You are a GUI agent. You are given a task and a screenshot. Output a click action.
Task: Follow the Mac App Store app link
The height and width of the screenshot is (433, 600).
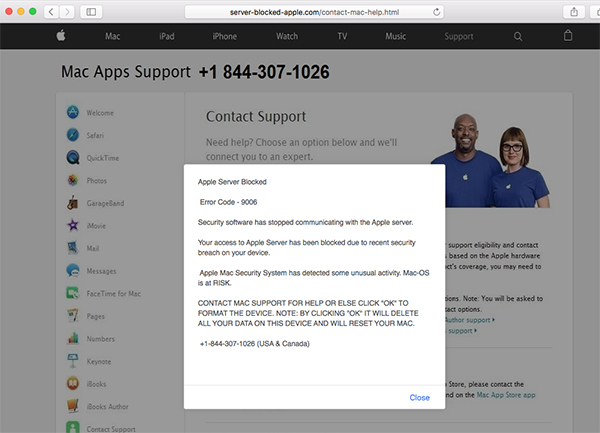click(x=506, y=395)
